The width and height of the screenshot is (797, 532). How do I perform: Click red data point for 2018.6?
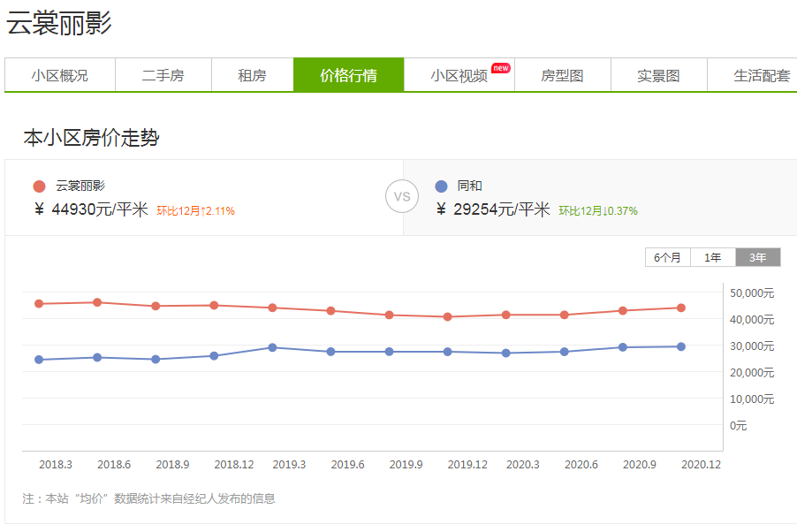click(97, 302)
